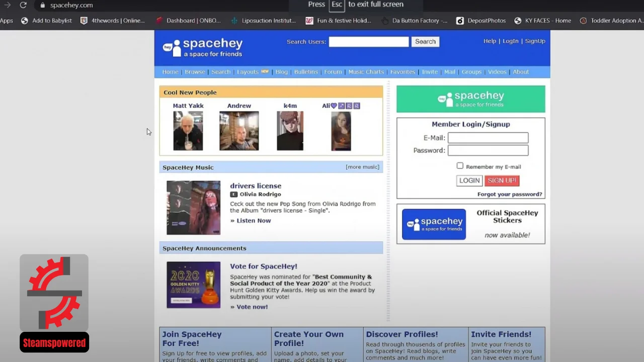644x362 pixels.
Task: Click the blue SpaceHey stickers image
Action: [434, 224]
